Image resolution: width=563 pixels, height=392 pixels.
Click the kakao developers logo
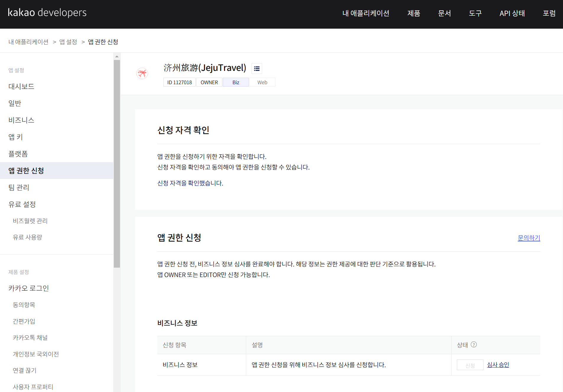coord(47,12)
